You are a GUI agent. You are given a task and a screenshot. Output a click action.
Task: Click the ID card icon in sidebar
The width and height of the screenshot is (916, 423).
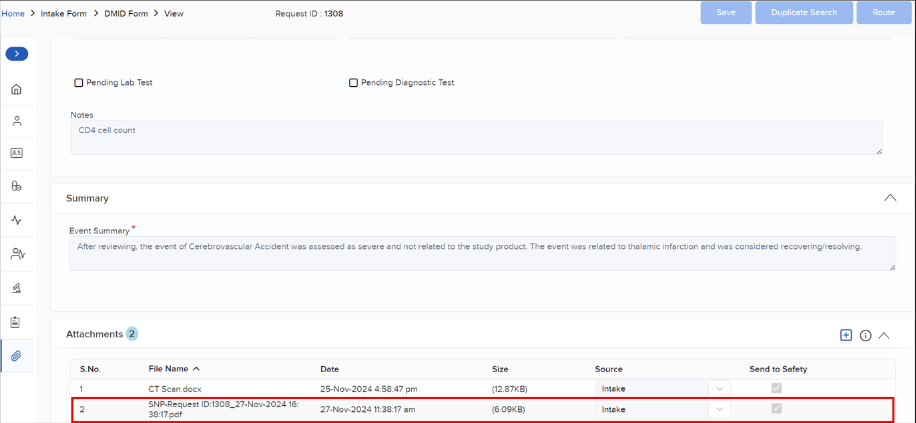(16, 153)
